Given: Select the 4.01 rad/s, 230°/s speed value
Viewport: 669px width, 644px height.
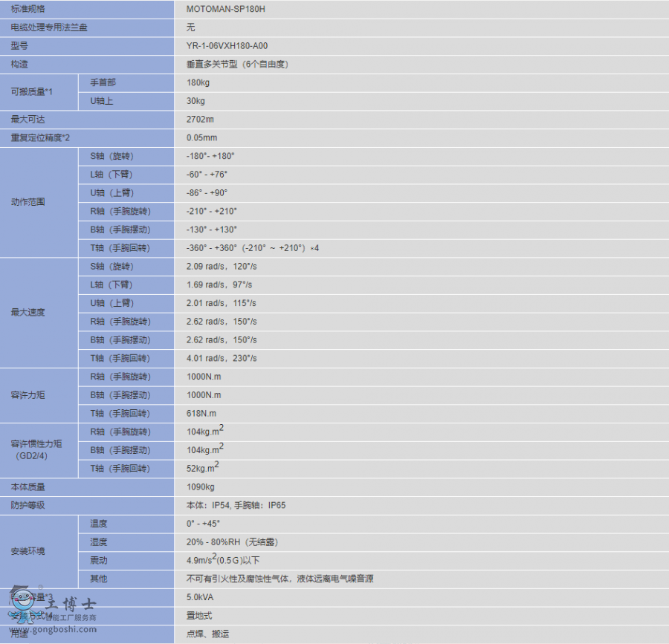Looking at the screenshot, I should click(x=222, y=358).
